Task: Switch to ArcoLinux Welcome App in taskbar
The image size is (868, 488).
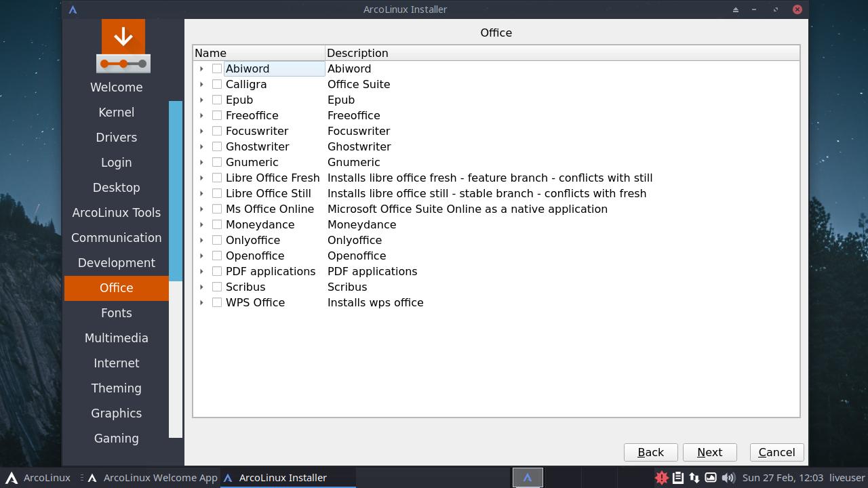Action: click(152, 478)
